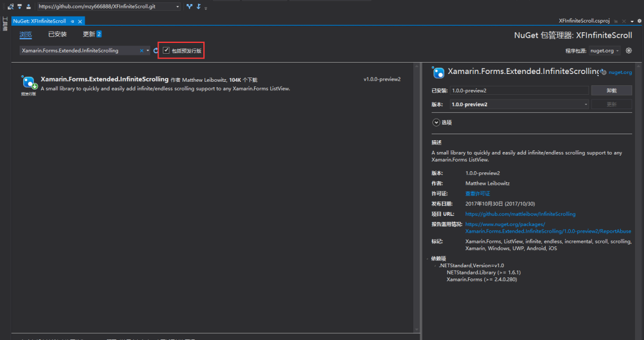
Task: Close the NuGet: XFInfiniteScroll tab
Action: pos(80,21)
